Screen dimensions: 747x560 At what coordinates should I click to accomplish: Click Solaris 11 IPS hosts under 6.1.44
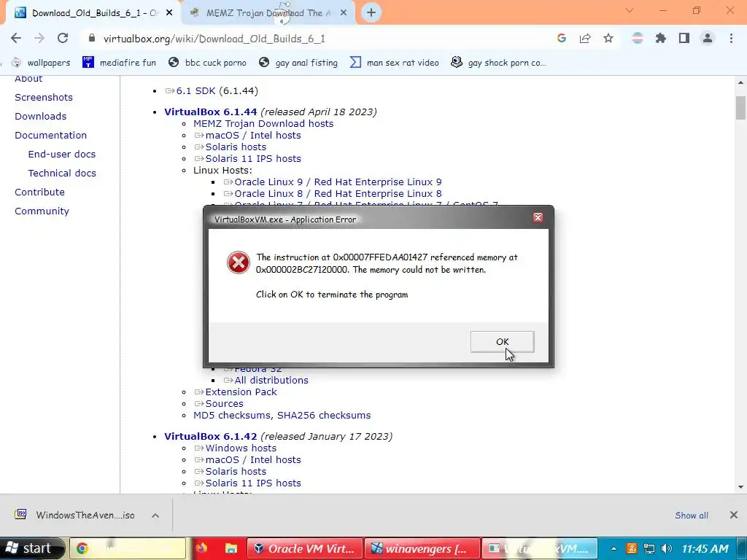click(x=253, y=158)
